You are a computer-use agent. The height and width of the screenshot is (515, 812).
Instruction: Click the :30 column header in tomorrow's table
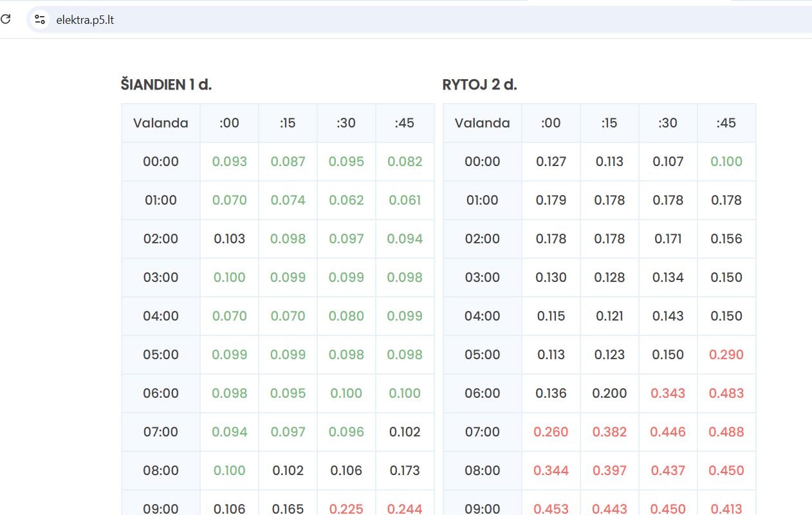pyautogui.click(x=668, y=123)
